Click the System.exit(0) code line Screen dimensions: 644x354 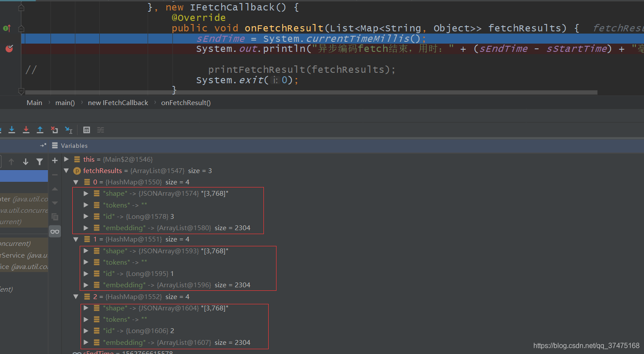tap(247, 80)
